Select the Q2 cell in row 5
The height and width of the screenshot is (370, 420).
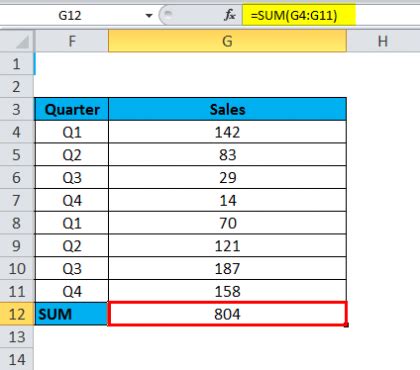tap(72, 155)
